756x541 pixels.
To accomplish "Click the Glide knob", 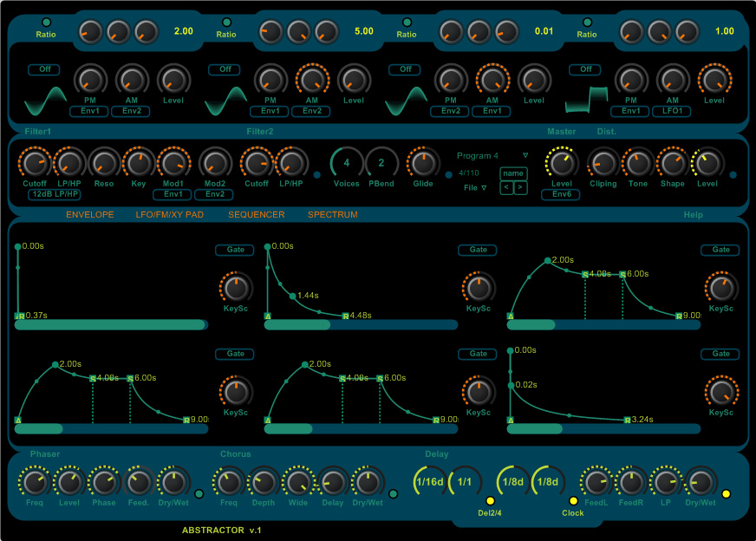I will 423,164.
